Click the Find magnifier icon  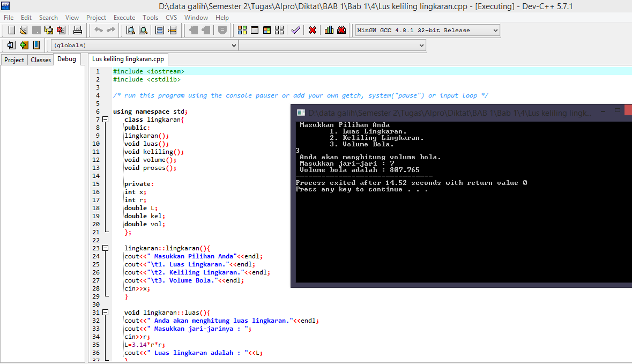point(131,30)
